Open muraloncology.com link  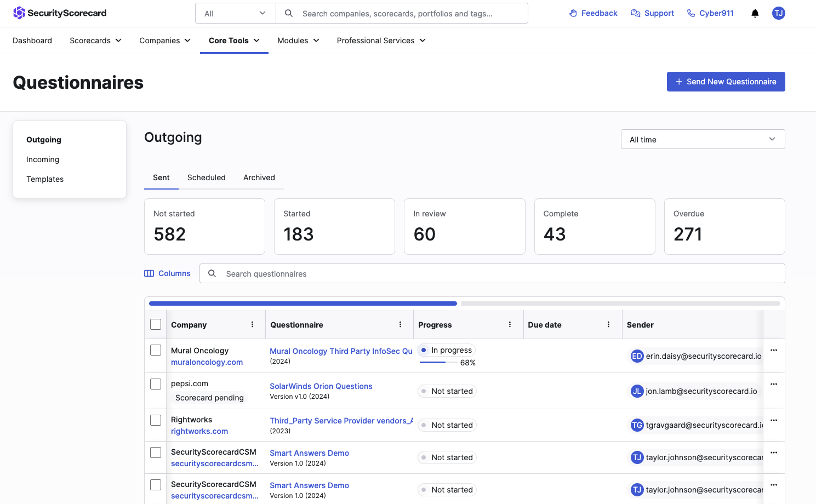click(x=207, y=362)
